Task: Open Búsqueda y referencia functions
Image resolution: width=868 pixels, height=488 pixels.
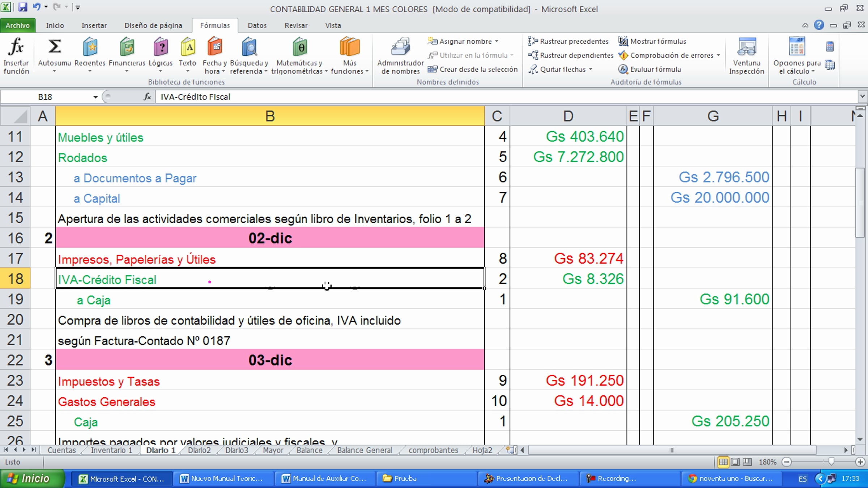Action: coord(249,47)
